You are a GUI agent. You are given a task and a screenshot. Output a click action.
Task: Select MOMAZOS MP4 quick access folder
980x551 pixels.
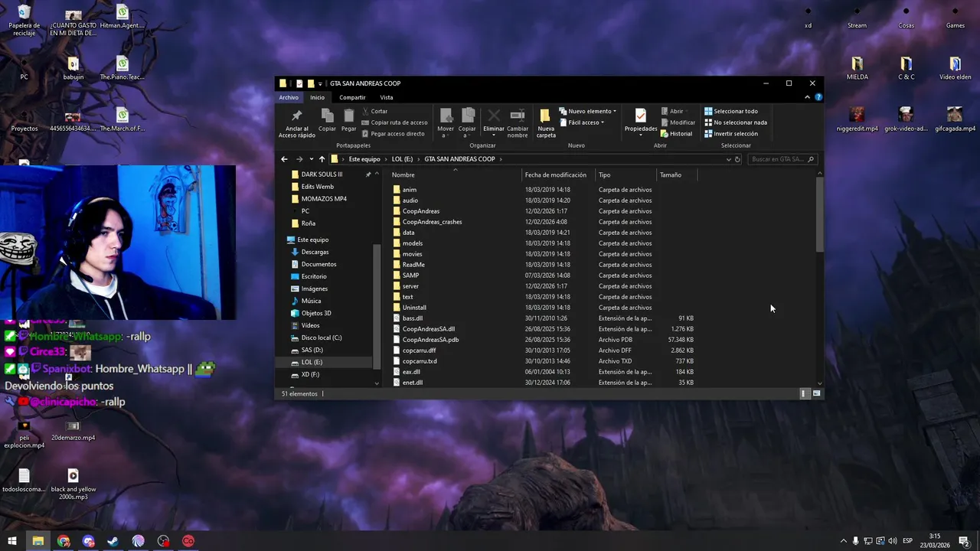point(324,199)
